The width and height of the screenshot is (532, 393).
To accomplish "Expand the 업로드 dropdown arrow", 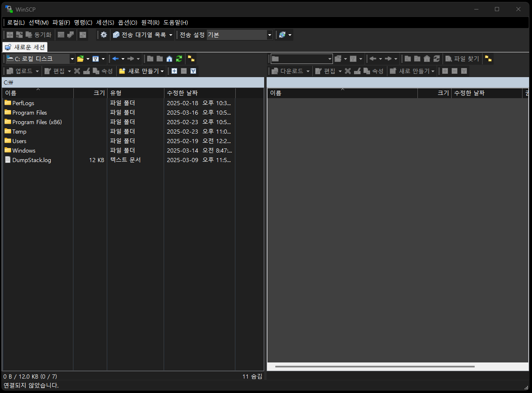I will 37,71.
